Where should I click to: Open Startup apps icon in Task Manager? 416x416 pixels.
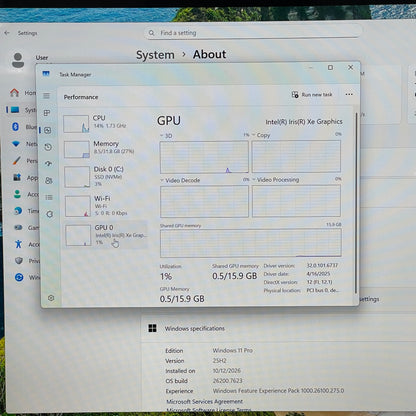coord(48,164)
